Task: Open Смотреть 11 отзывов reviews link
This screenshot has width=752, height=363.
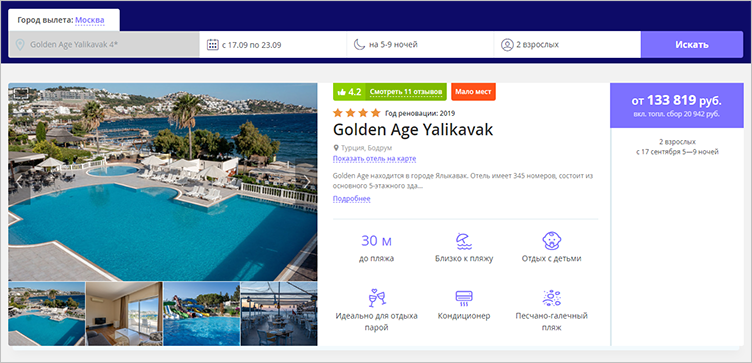Action: 406,92
